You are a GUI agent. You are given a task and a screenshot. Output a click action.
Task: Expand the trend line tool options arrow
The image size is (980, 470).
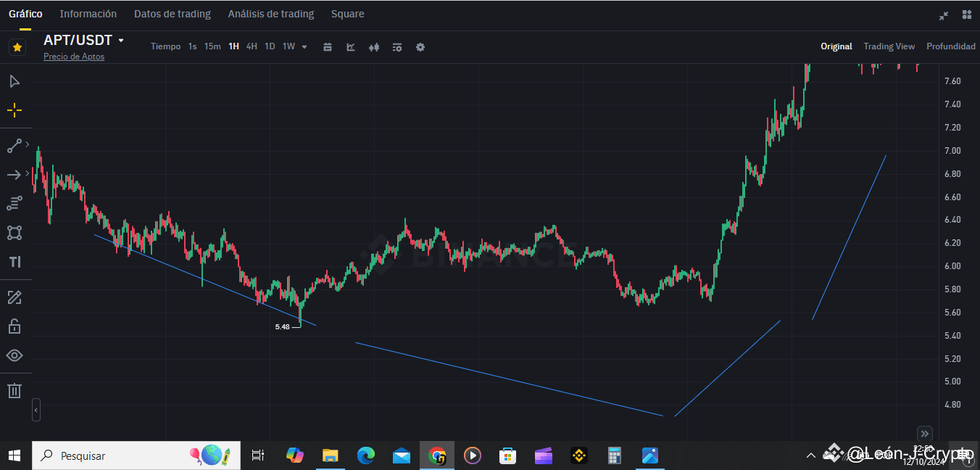(28, 146)
